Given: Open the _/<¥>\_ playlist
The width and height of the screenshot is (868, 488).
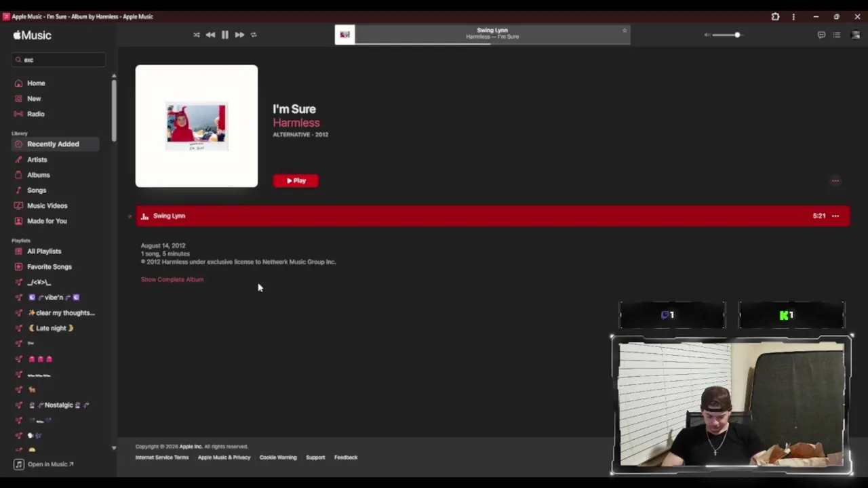Looking at the screenshot, I should [x=39, y=282].
